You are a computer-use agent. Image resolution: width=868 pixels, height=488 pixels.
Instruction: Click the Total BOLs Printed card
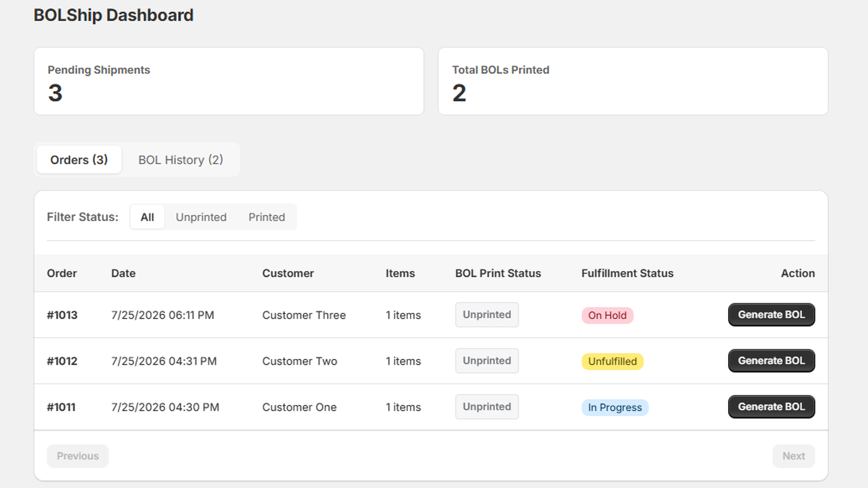pos(633,81)
